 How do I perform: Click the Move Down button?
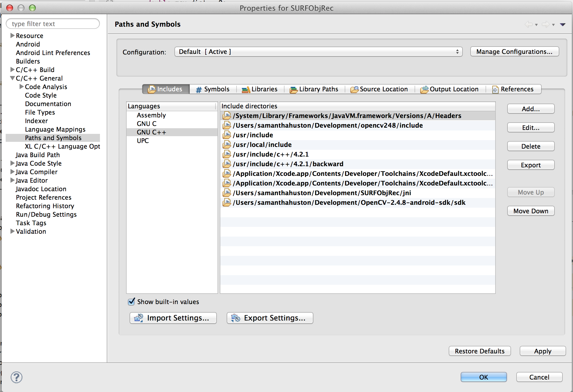531,211
